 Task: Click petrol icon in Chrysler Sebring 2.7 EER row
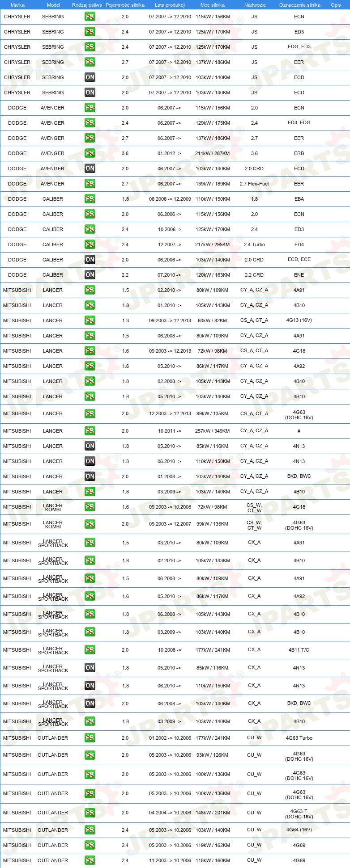pos(90,62)
